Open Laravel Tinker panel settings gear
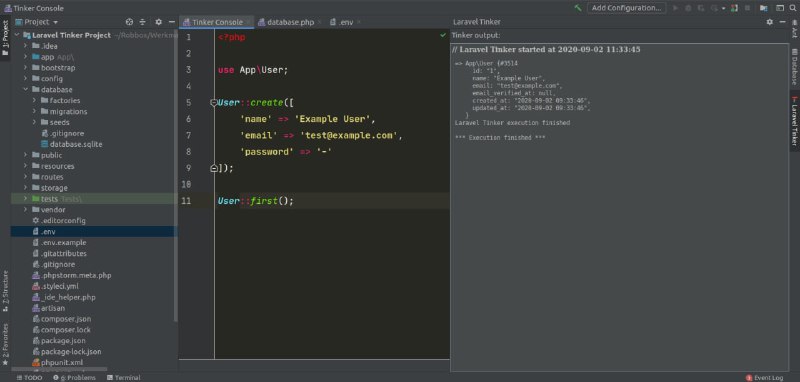 769,22
